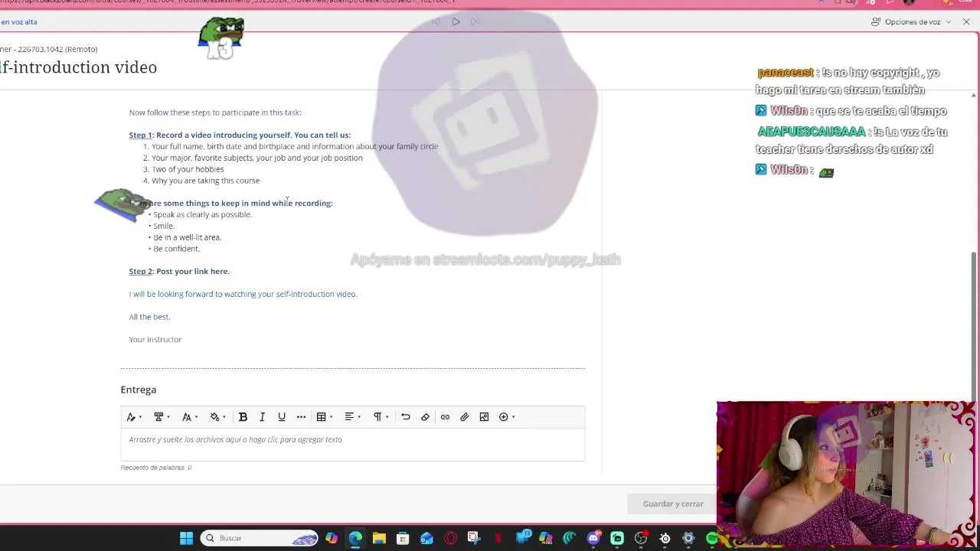
Task: Click 'Recuento de palabras: 0' text
Action: click(x=156, y=467)
